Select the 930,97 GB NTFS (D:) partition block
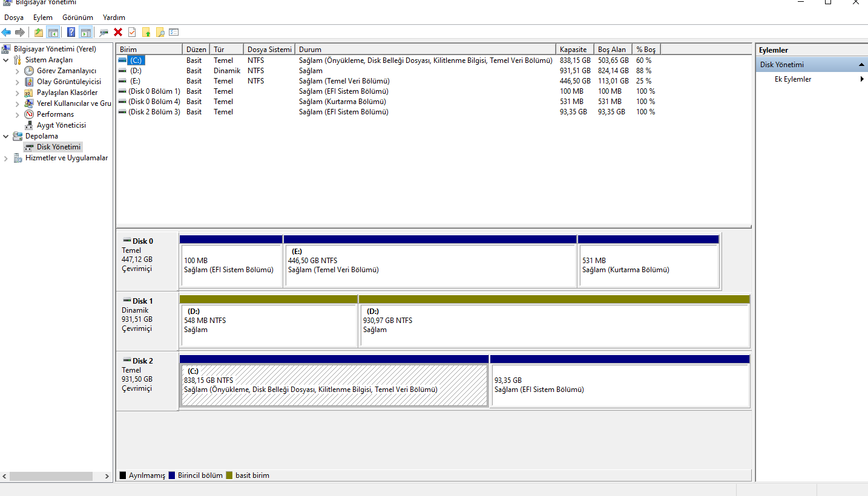Image resolution: width=868 pixels, height=496 pixels. 554,321
